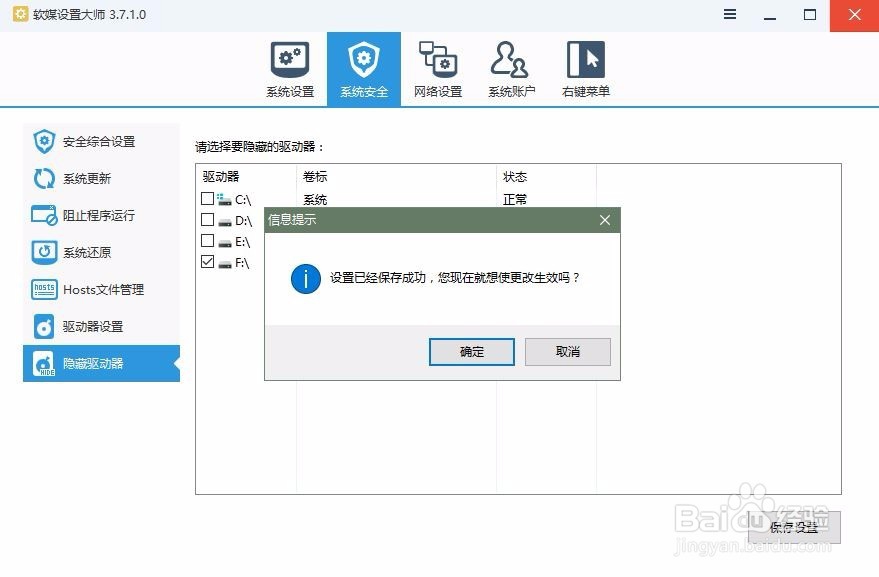The height and width of the screenshot is (577, 879).
Task: Check the D:\ drive checkbox
Action: pos(207,219)
